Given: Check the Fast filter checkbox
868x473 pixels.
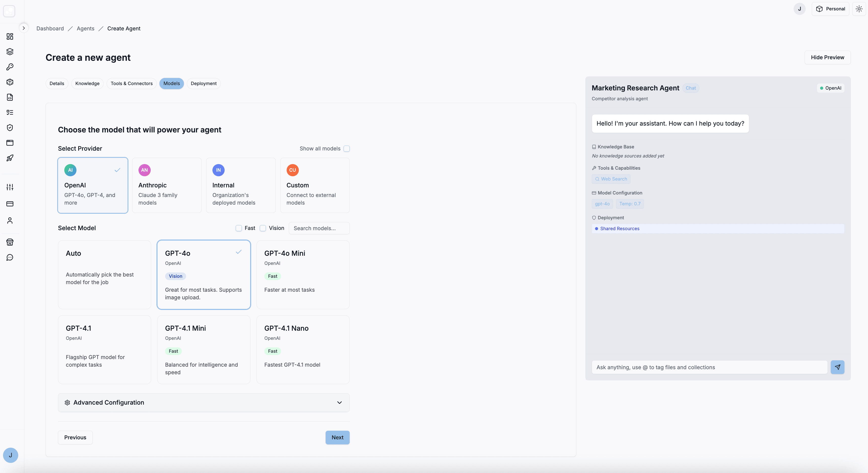Looking at the screenshot, I should coord(239,228).
